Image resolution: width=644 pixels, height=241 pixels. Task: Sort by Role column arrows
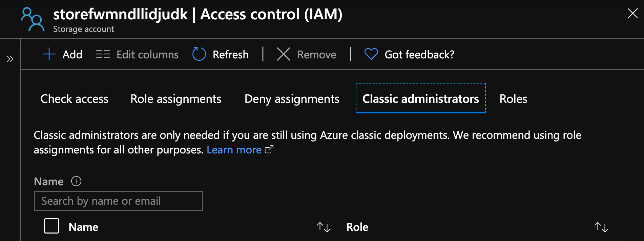tap(601, 227)
